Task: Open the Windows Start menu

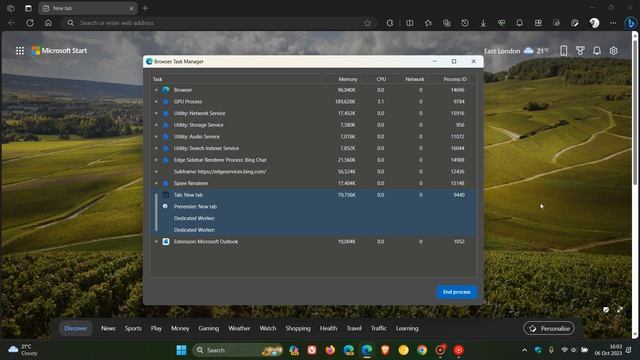Action: coord(181,350)
